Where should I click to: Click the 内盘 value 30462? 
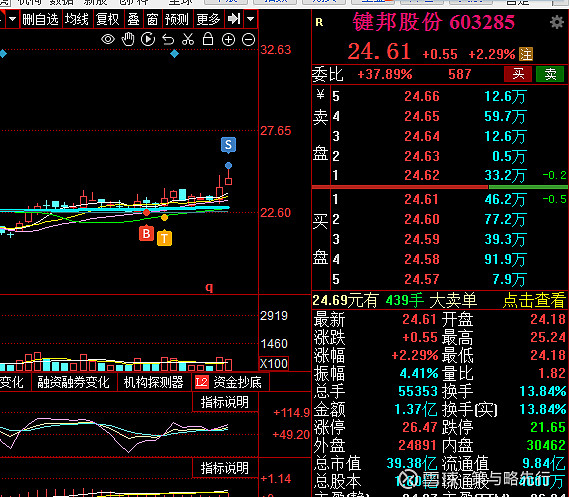pos(546,445)
